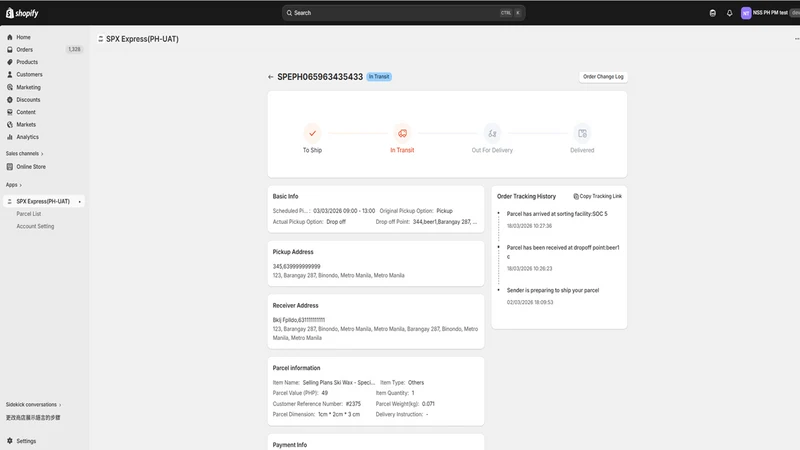This screenshot has height=450, width=800.
Task: Open the NSS PH PM test account menu
Action: [769, 13]
